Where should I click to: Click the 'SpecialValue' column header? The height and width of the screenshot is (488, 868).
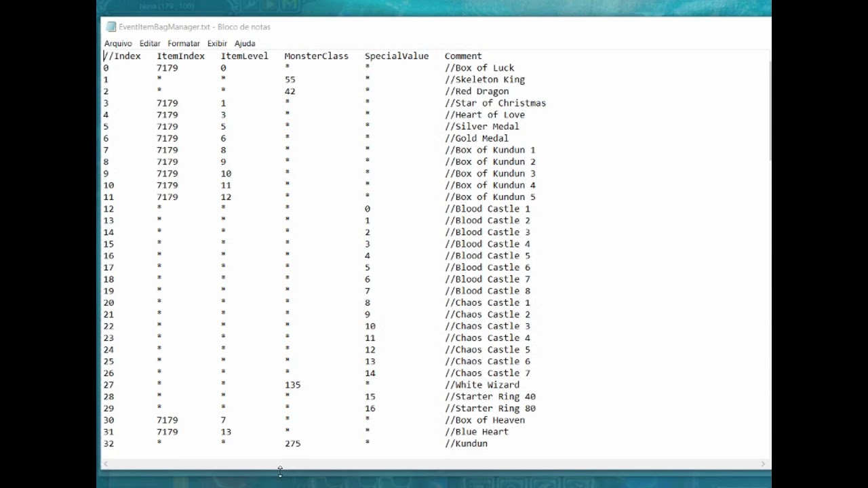click(397, 56)
